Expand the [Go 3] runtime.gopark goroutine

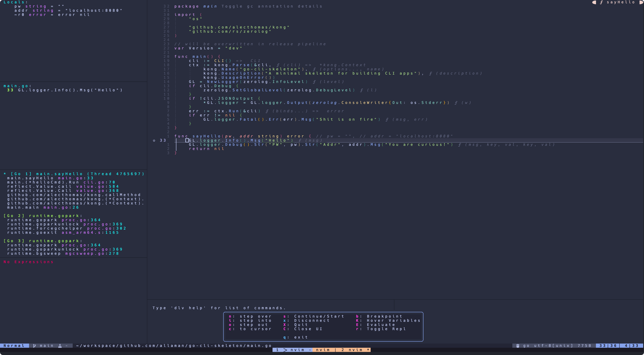(x=42, y=241)
